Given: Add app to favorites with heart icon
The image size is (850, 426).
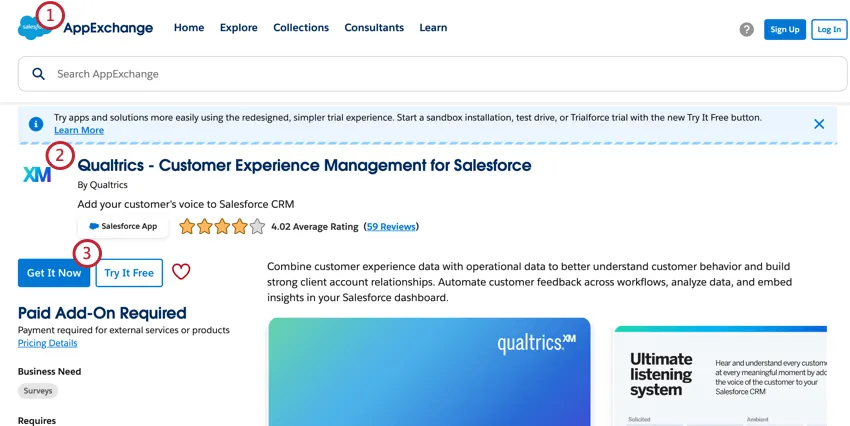Looking at the screenshot, I should (181, 272).
